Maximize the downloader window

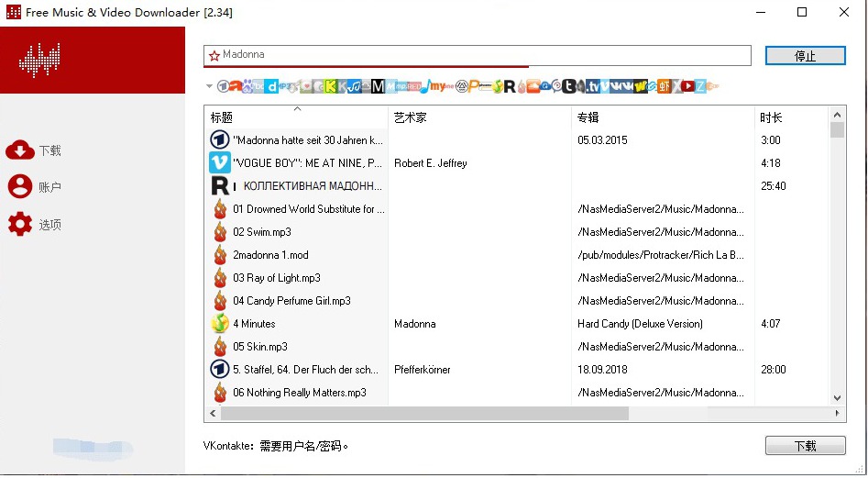(802, 12)
